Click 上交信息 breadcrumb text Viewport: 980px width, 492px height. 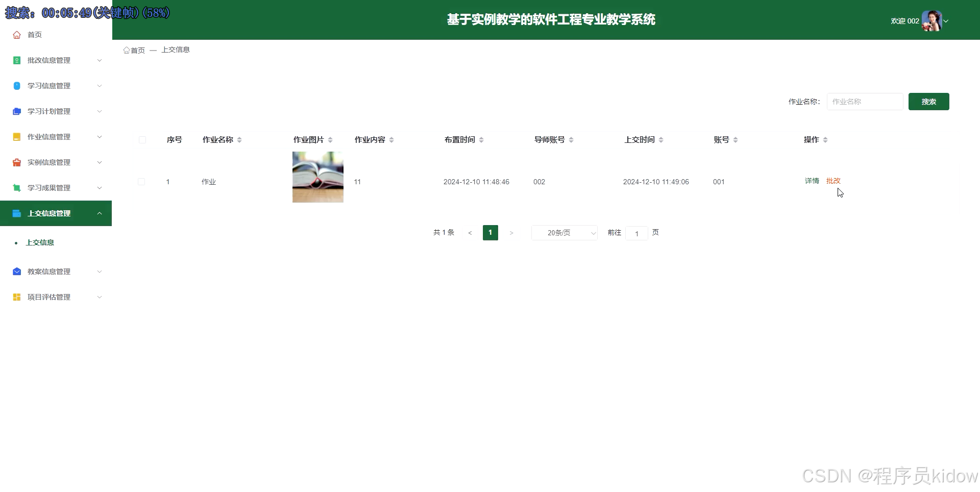[176, 50]
